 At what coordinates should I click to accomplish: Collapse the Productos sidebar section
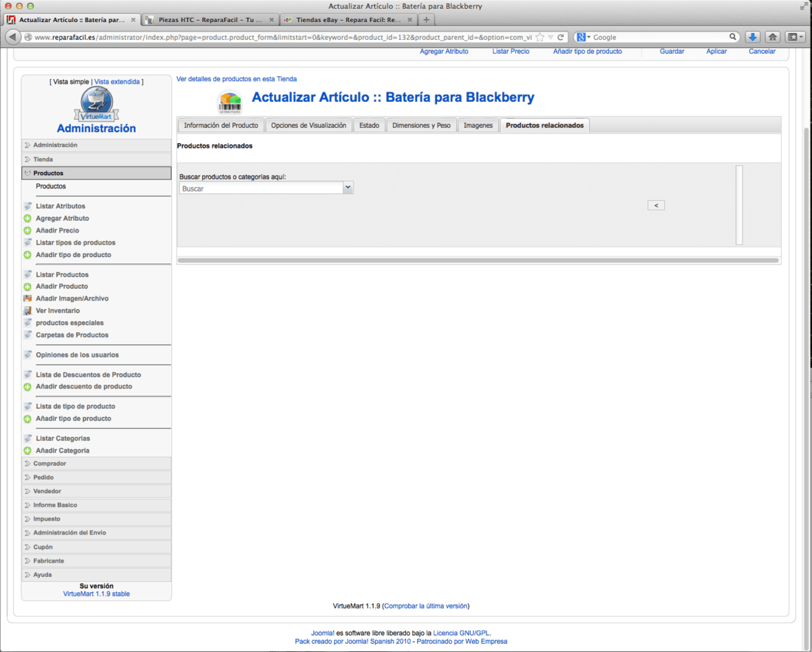coord(96,173)
